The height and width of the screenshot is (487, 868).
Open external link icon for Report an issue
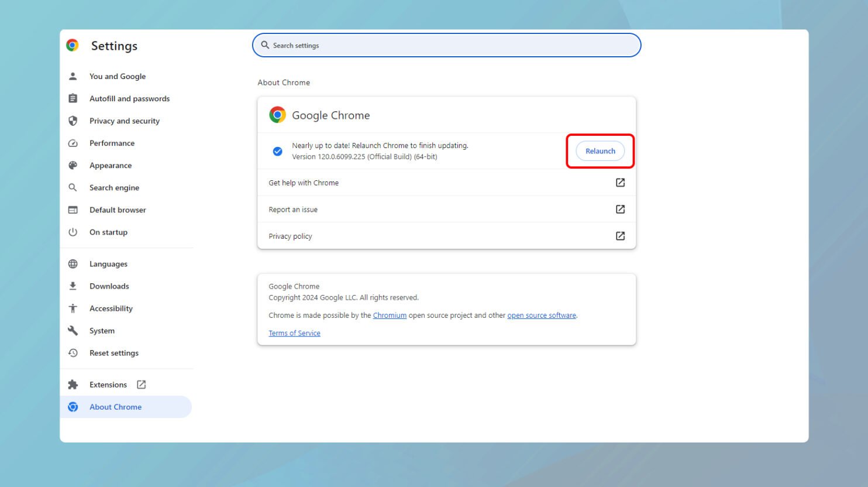click(x=620, y=209)
